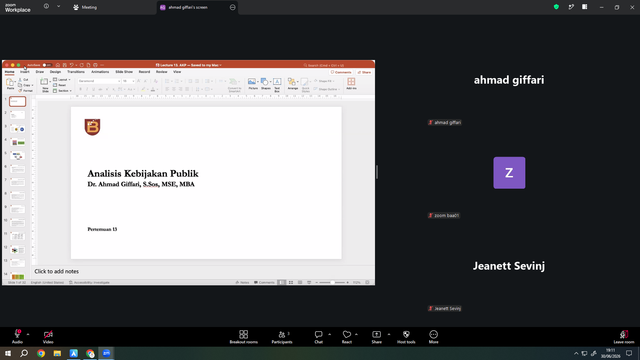Click the Add-ins icon
Image resolution: width=640 pixels, height=360 pixels.
(x=351, y=82)
